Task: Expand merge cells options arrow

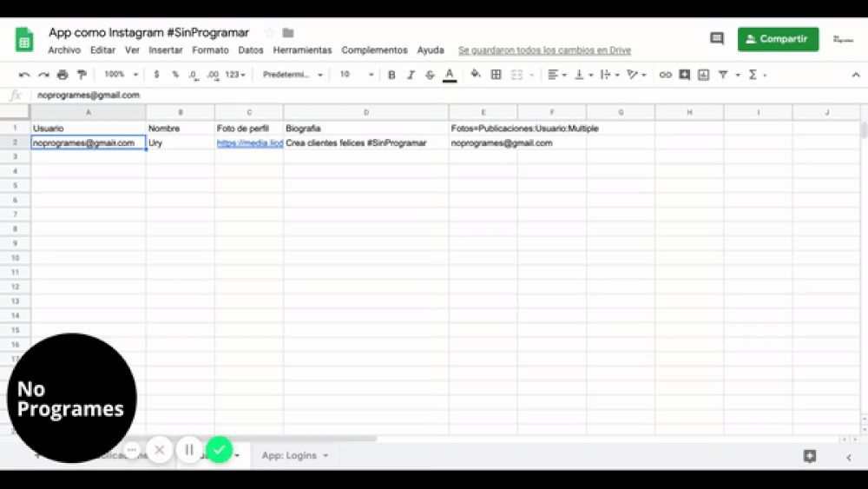Action: pos(531,75)
